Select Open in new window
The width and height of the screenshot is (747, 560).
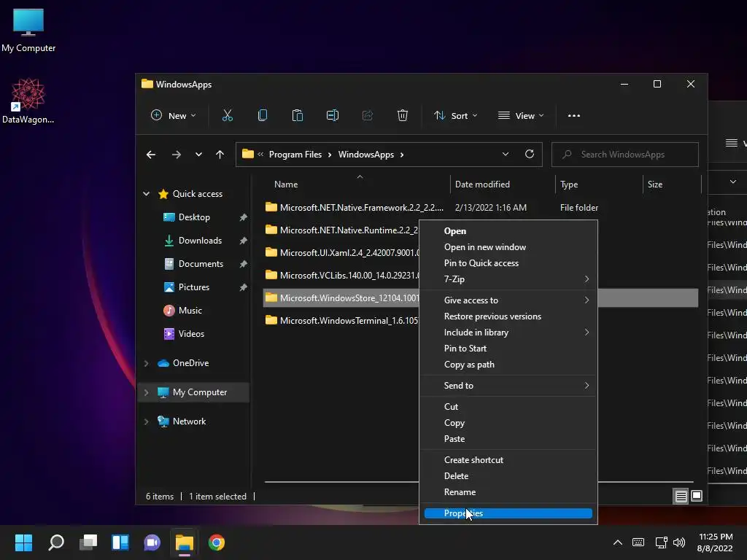coord(508,247)
